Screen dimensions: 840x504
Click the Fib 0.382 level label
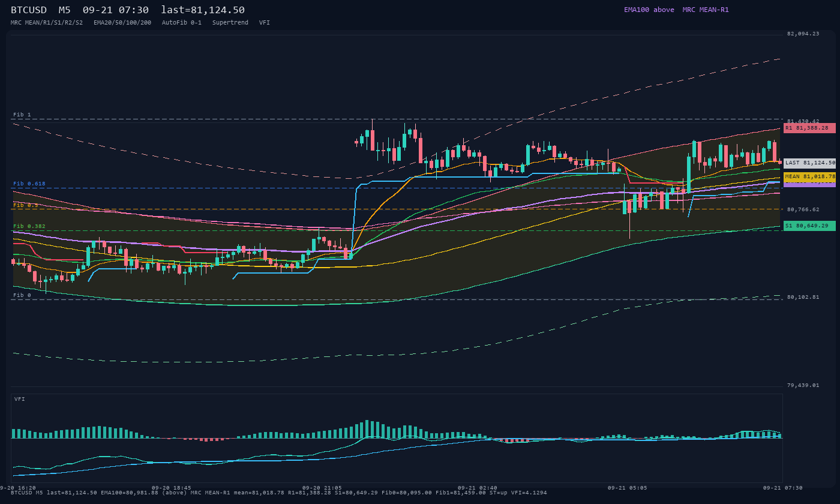coord(29,226)
